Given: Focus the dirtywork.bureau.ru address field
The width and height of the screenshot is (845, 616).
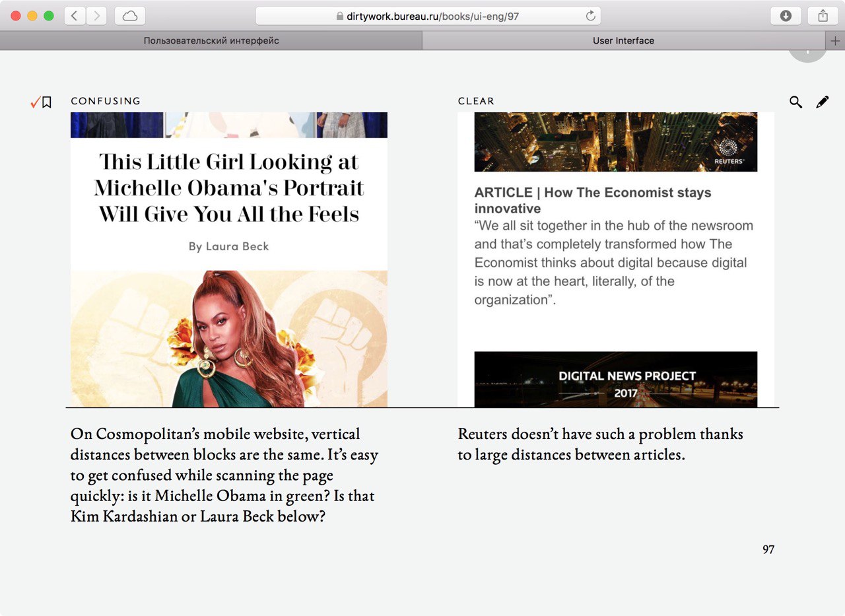Looking at the screenshot, I should pyautogui.click(x=428, y=16).
